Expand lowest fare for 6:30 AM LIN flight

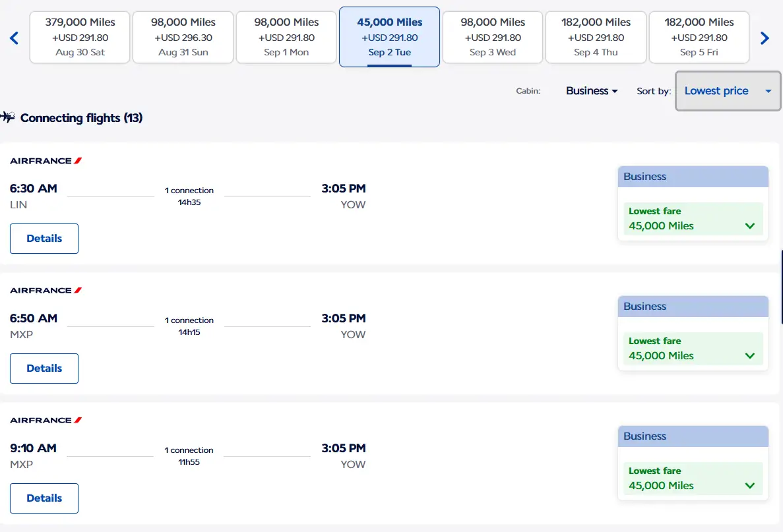tap(693, 219)
